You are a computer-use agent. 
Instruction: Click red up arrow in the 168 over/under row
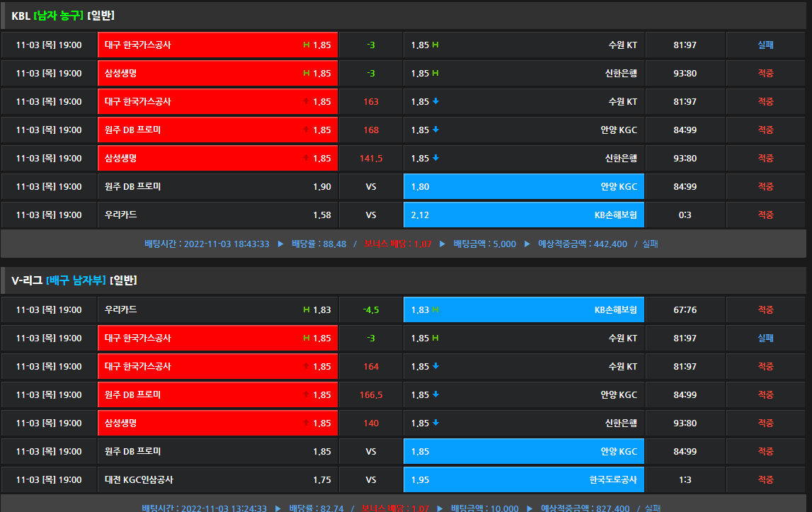(306, 130)
